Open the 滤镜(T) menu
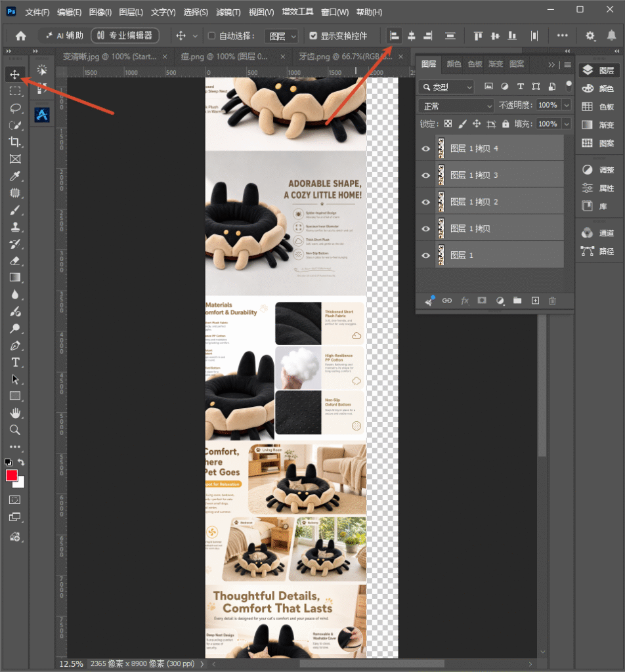The height and width of the screenshot is (672, 625). [228, 12]
